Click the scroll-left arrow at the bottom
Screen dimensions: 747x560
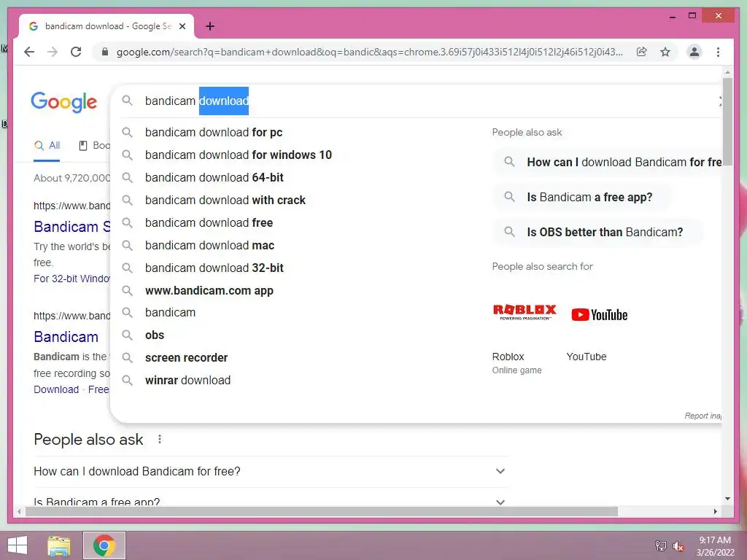pos(18,511)
